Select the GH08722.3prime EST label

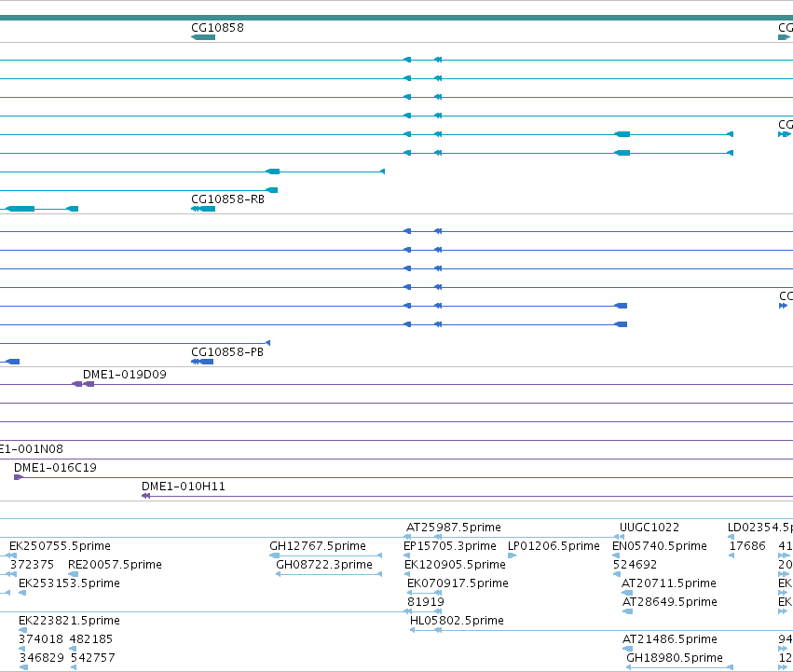tap(324, 565)
